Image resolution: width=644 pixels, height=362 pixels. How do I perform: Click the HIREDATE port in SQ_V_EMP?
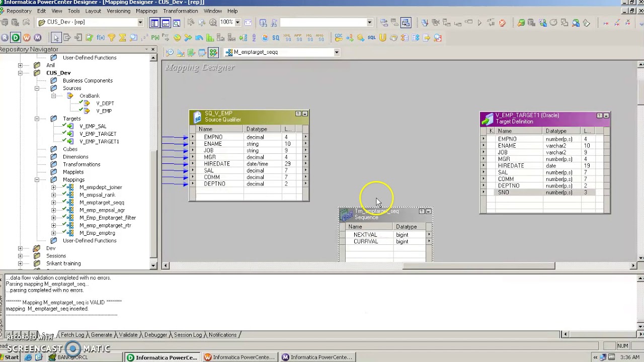click(x=217, y=164)
